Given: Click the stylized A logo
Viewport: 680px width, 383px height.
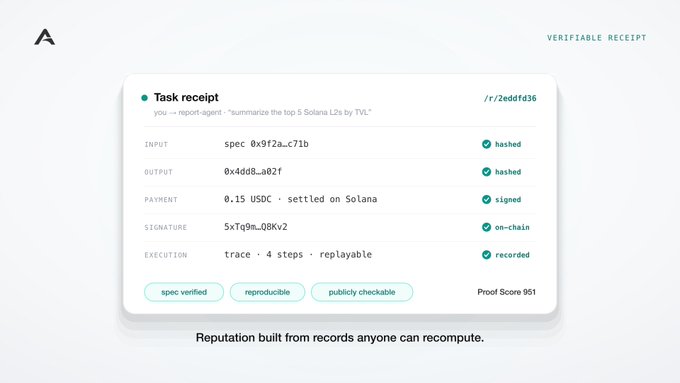Looking at the screenshot, I should click(45, 37).
